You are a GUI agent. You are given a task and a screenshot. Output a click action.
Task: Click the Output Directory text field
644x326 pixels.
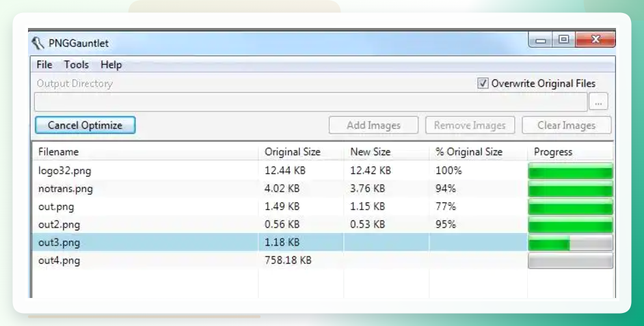[x=310, y=102]
